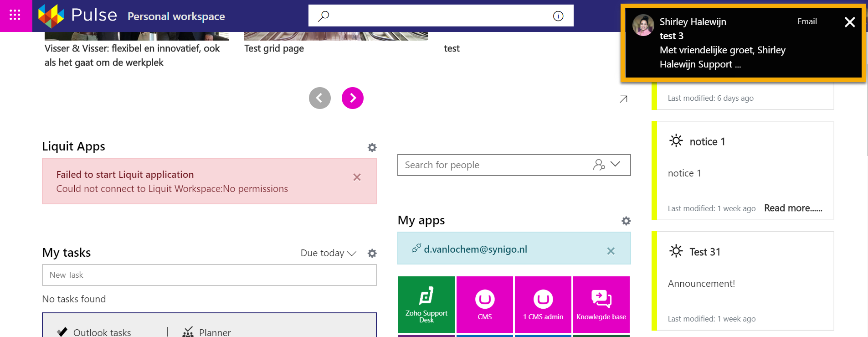Open My tasks settings gear

(372, 253)
